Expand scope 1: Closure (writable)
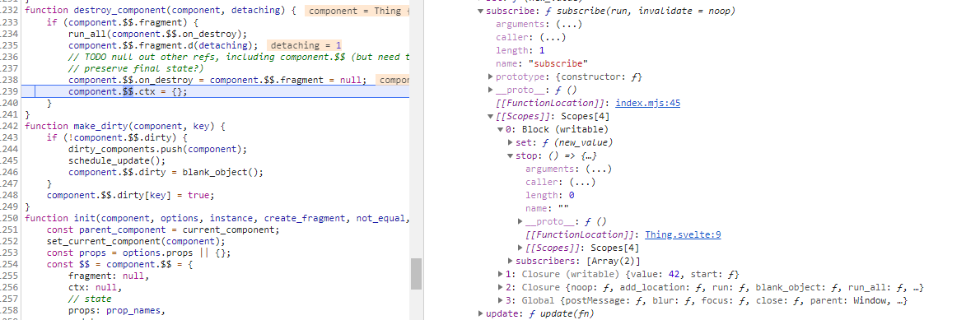This screenshot has height=320, width=980. click(x=500, y=274)
